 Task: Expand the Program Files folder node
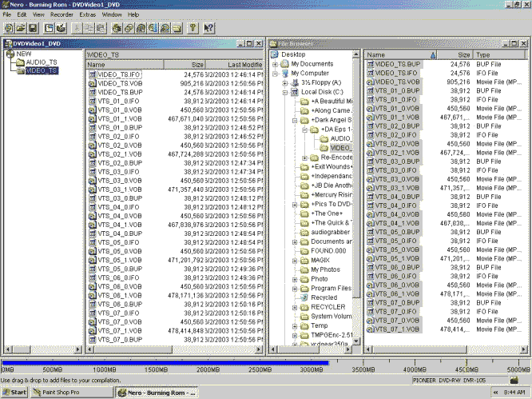(295, 289)
